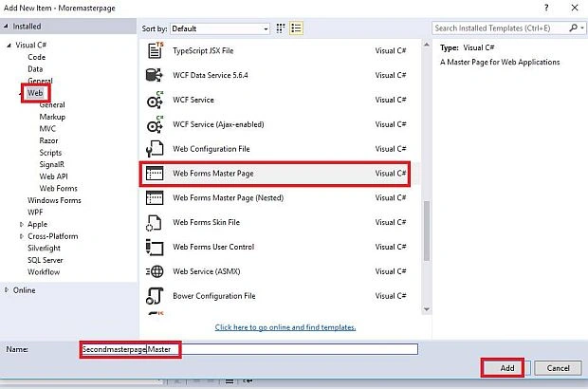Click the Web Forms Skin File icon
Image resolution: width=588 pixels, height=389 pixels.
point(154,222)
